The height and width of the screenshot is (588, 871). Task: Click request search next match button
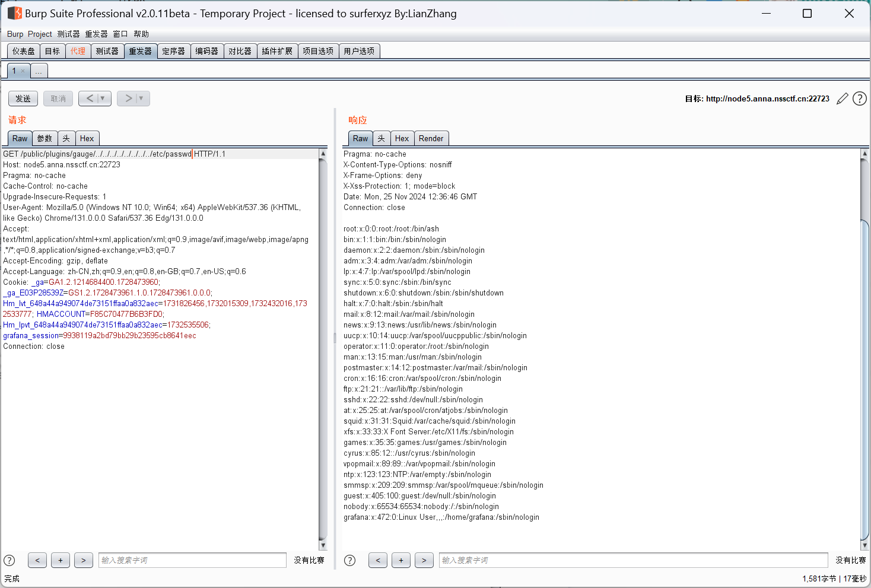(84, 560)
